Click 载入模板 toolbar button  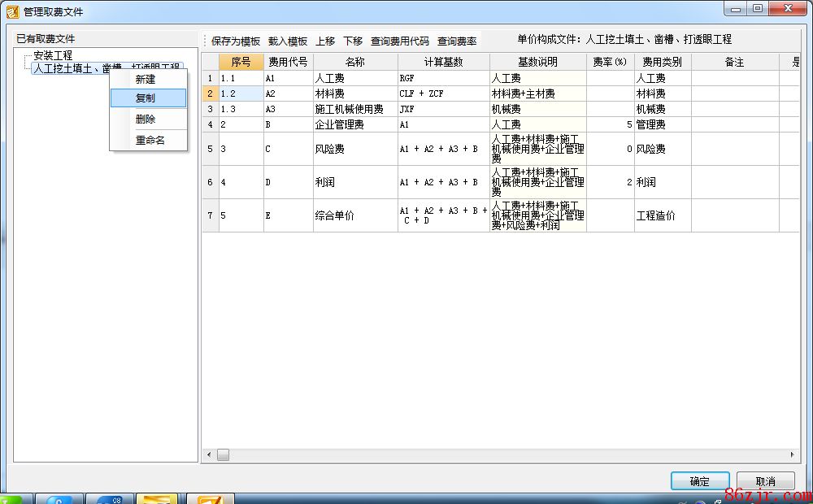click(x=288, y=41)
